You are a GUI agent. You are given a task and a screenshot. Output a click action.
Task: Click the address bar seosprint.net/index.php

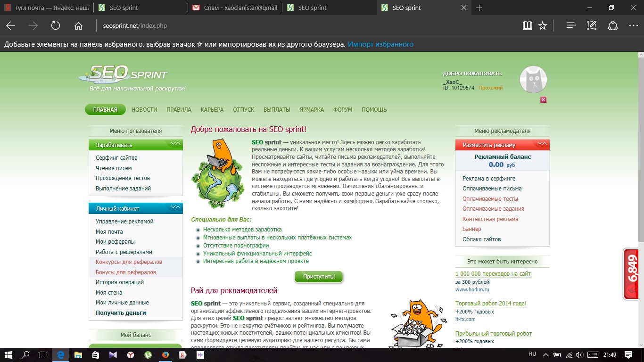click(x=135, y=26)
